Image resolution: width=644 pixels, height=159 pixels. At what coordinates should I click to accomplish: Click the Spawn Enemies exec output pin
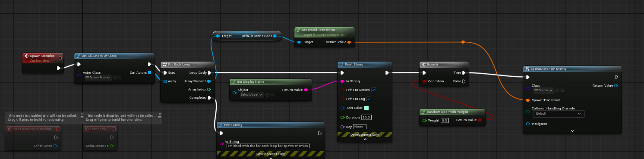pyautogui.click(x=59, y=68)
